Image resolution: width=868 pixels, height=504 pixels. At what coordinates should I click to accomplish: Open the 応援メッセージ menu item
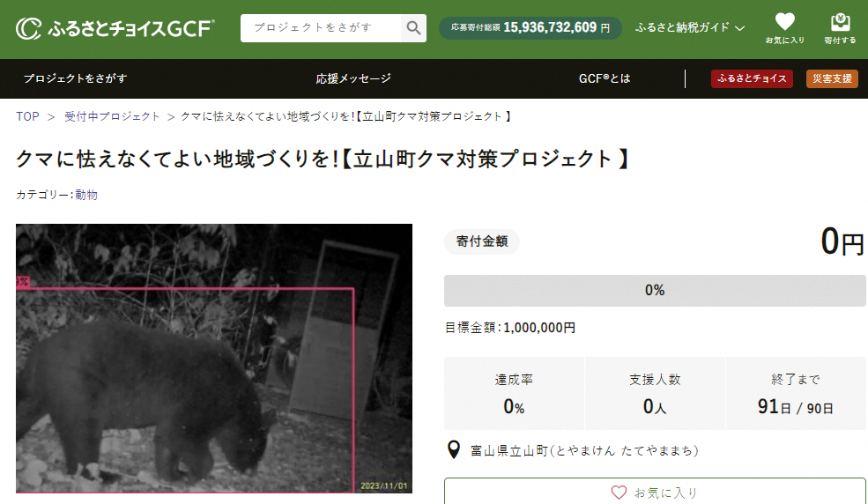tap(353, 78)
